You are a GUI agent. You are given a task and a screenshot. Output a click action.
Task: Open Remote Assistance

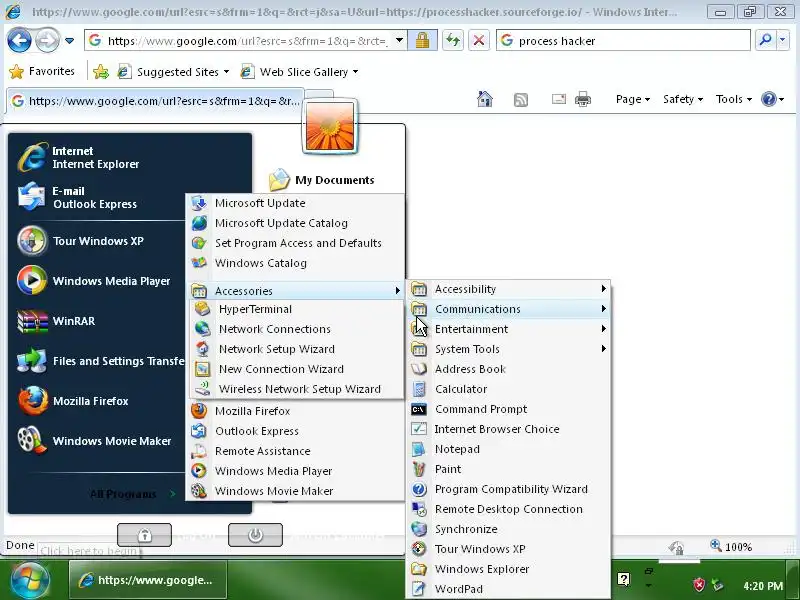(x=295, y=451)
